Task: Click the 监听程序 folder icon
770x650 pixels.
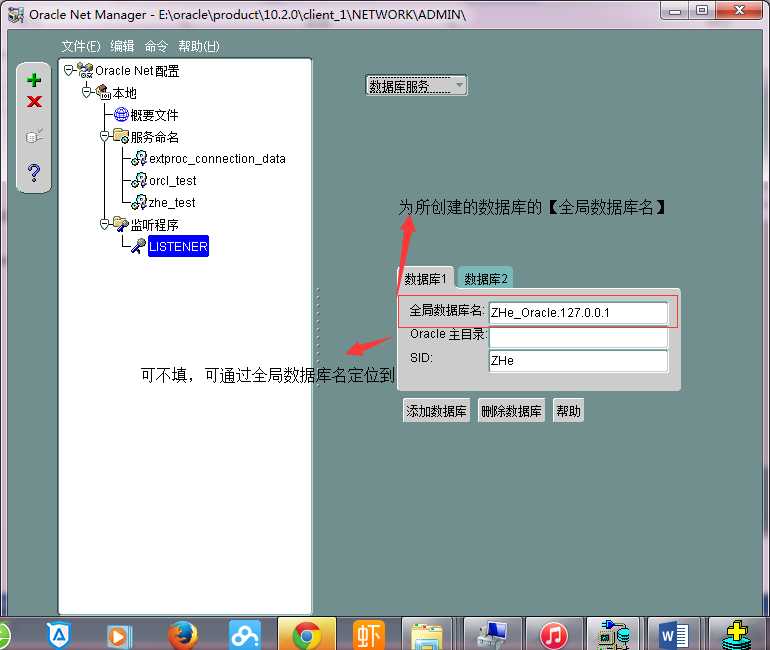Action: pos(121,224)
